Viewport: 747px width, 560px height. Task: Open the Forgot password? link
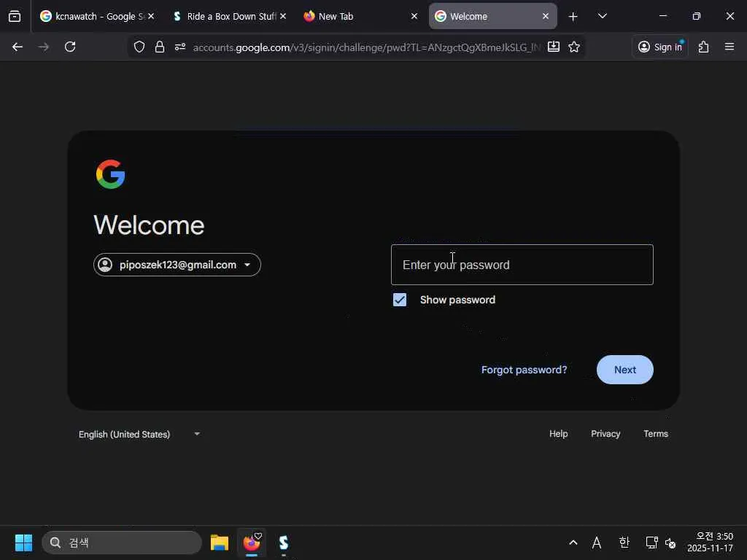click(524, 370)
